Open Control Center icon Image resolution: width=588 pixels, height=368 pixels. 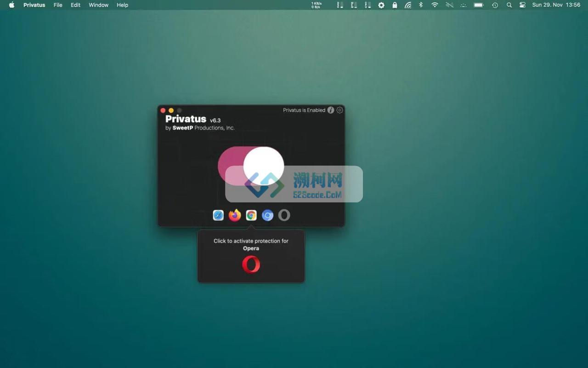[x=522, y=5]
